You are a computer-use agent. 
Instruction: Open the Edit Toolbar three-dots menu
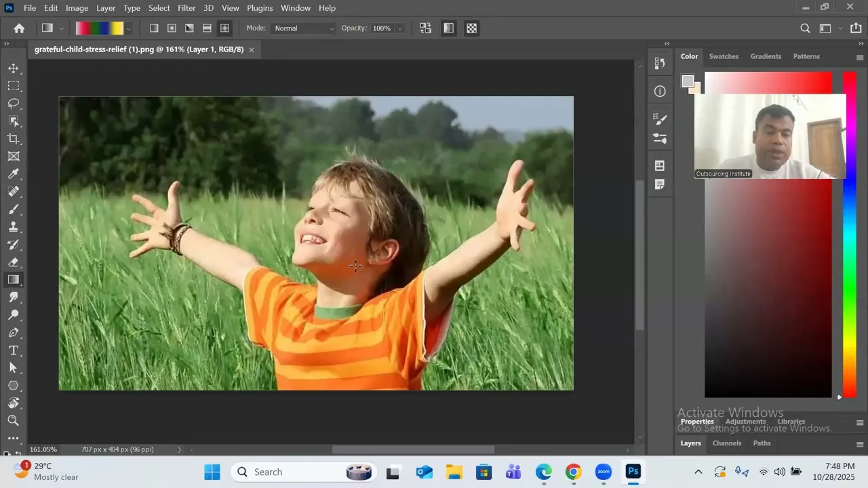(14, 439)
